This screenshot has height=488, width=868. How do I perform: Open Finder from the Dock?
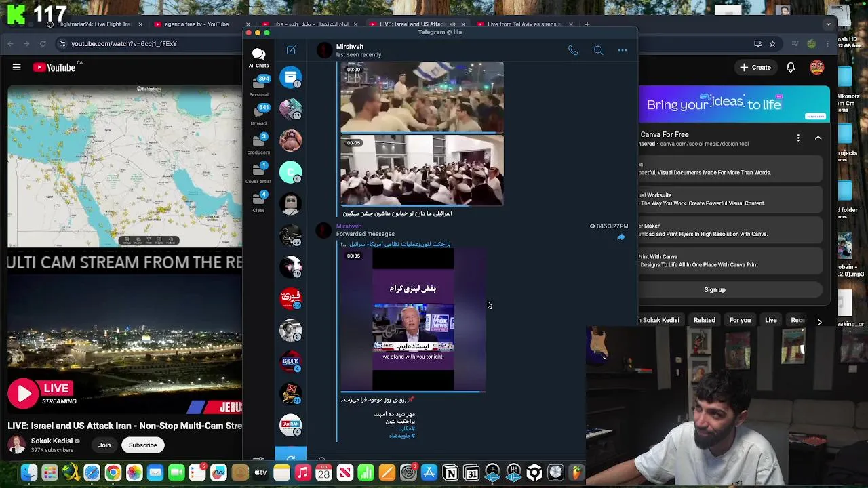(28, 472)
